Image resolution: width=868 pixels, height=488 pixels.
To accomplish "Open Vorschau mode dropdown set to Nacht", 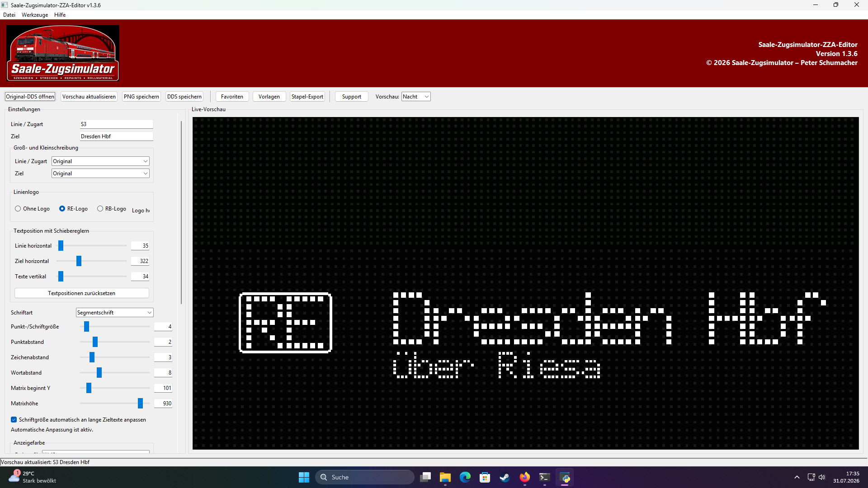I will point(416,97).
